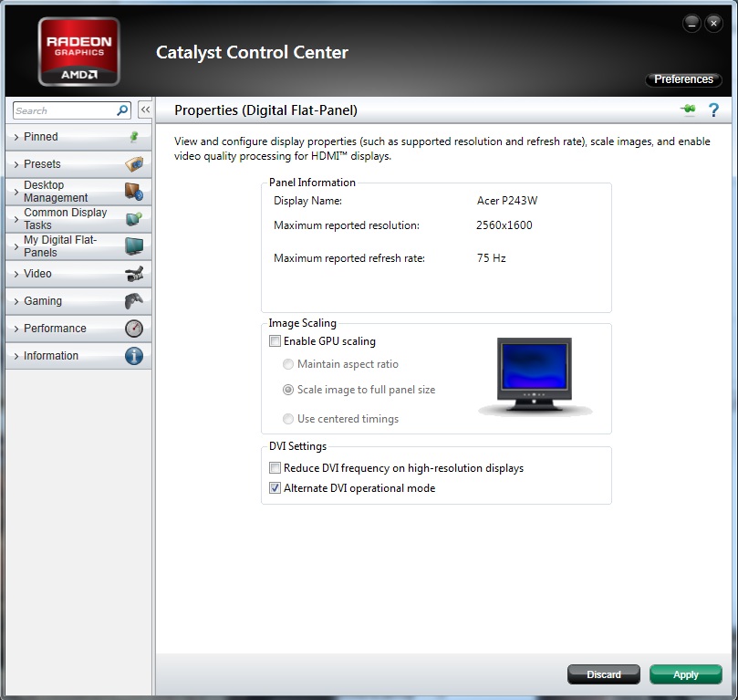738x700 pixels.
Task: Check Reduce DVI frequency on high-resolution displays
Action: (x=275, y=468)
